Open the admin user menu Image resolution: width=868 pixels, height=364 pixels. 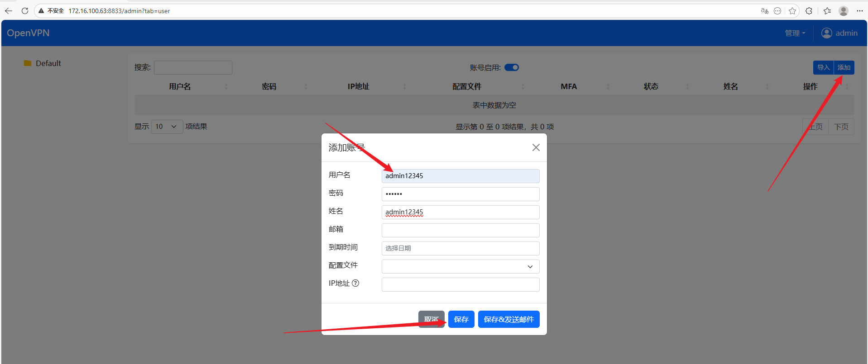(x=839, y=33)
